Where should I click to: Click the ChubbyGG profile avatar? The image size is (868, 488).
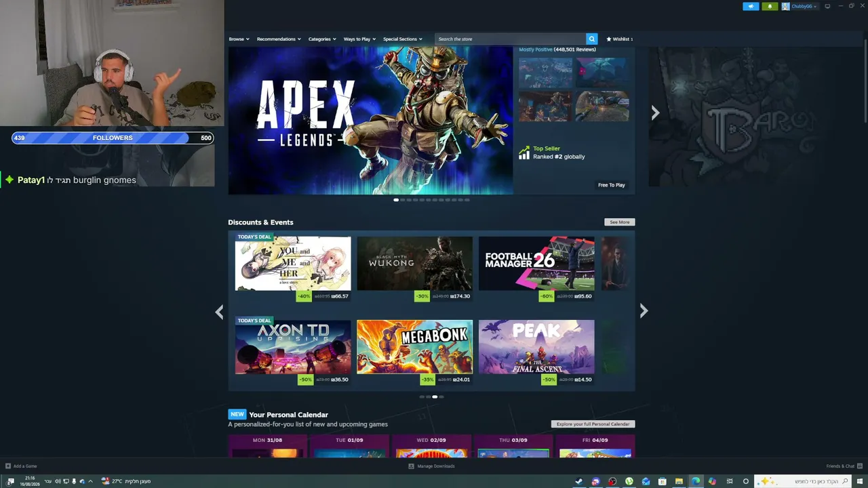pyautogui.click(x=785, y=6)
